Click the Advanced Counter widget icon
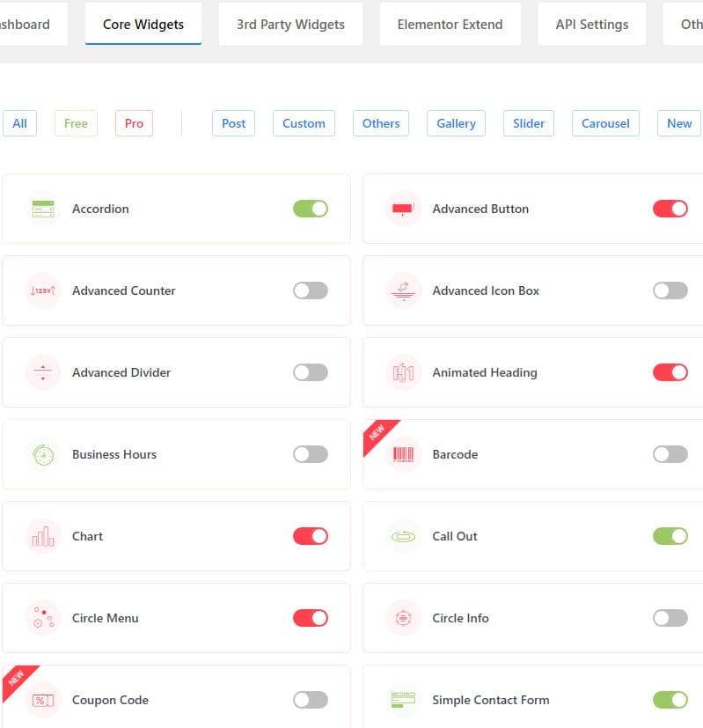 tap(43, 290)
